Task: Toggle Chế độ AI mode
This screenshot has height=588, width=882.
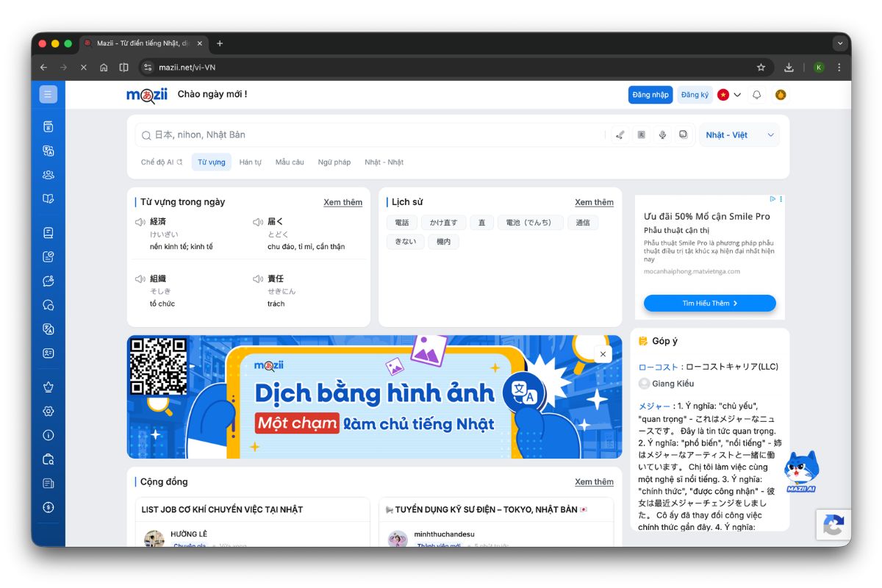Action: coord(162,162)
